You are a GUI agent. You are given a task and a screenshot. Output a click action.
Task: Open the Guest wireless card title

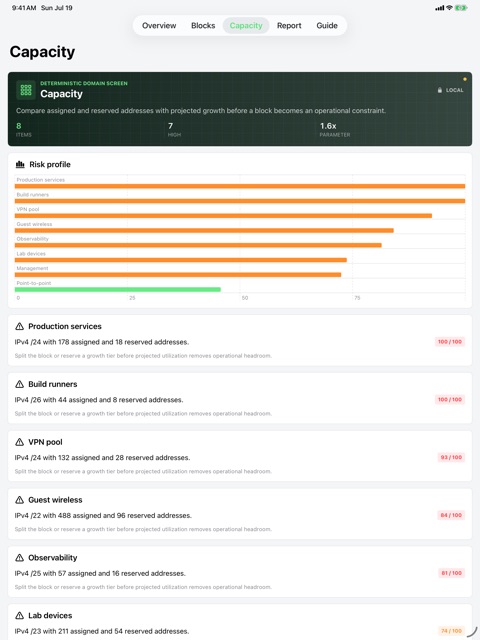click(x=55, y=500)
